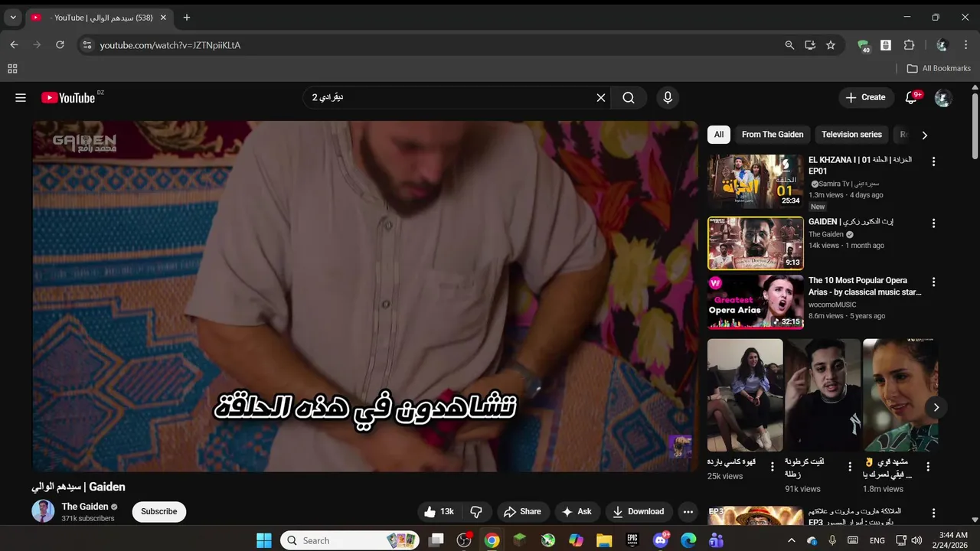Open more actions ellipsis below video
The image size is (980, 551).
coord(688,512)
